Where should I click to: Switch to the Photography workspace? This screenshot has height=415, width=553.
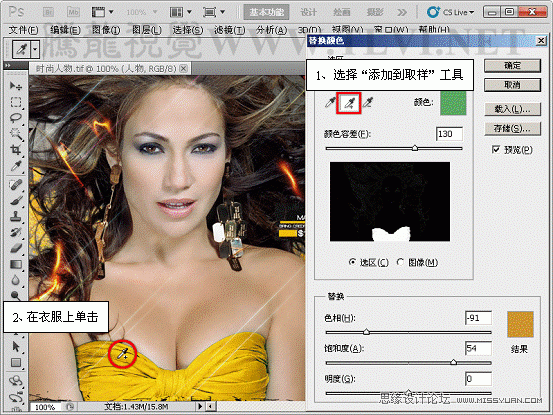tap(375, 12)
